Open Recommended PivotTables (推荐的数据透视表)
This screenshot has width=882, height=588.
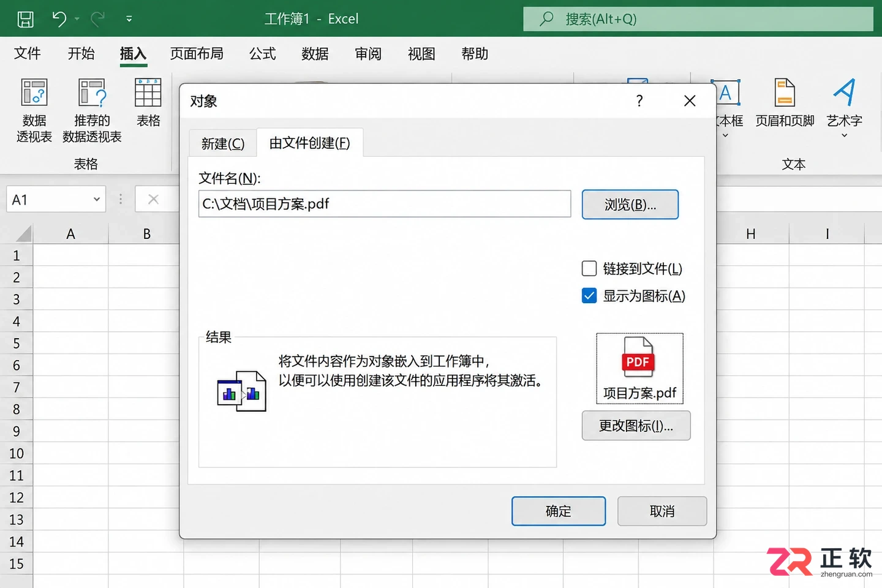92,111
